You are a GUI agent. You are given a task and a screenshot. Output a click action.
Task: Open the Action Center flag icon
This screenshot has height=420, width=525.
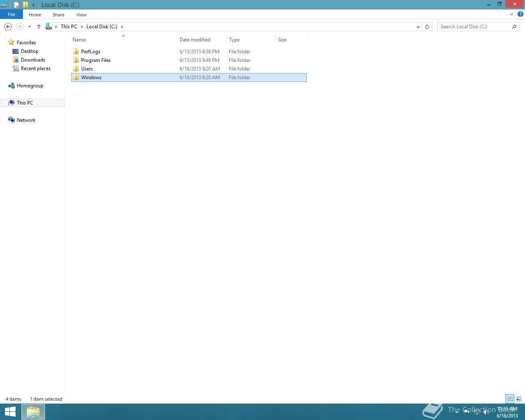tap(467, 412)
